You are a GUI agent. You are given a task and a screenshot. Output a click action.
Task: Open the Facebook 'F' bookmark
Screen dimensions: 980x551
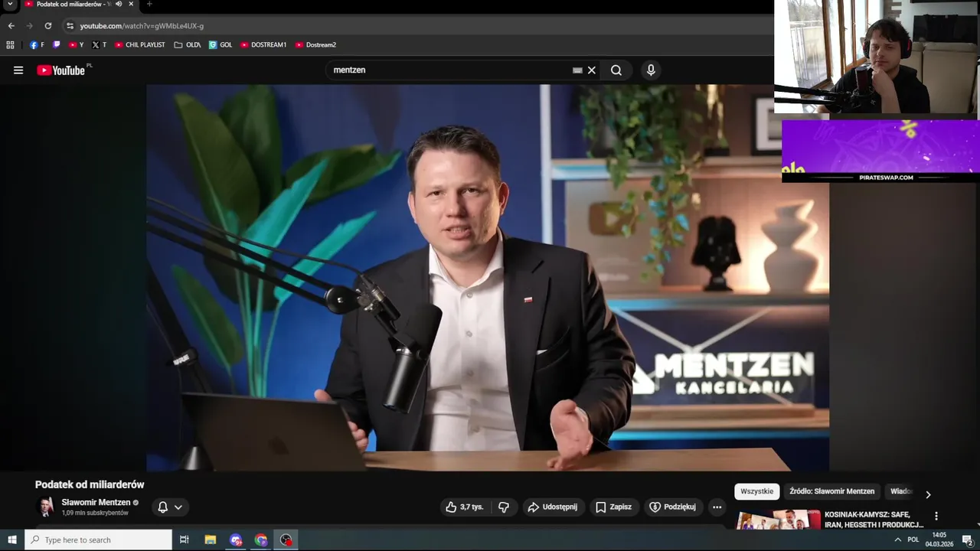(37, 45)
